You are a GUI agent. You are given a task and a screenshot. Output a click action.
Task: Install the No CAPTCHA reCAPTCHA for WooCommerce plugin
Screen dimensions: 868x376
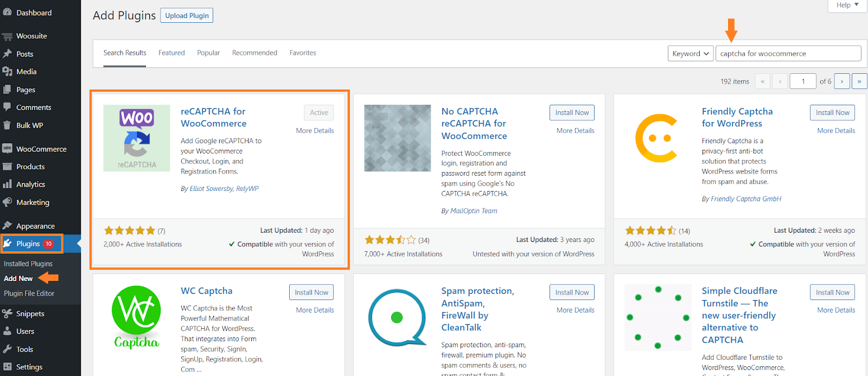(x=572, y=112)
